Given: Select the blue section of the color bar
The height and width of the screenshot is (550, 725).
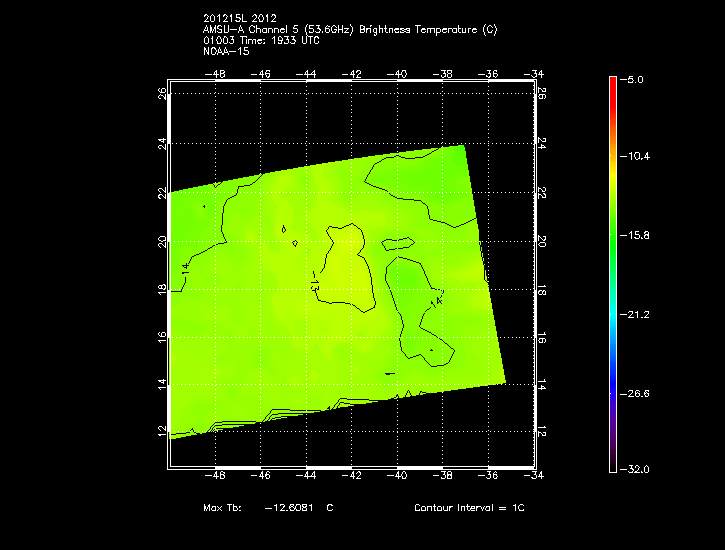Looking at the screenshot, I should click(613, 385).
